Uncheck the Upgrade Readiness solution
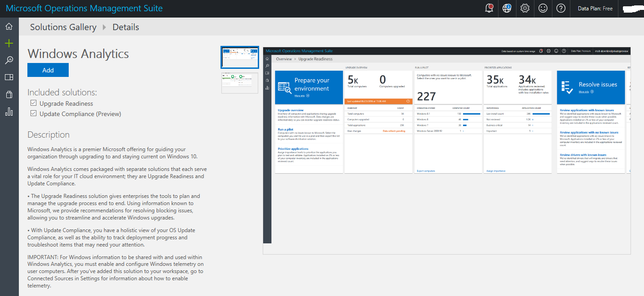Viewport: 644px width, 296px height. (x=33, y=103)
